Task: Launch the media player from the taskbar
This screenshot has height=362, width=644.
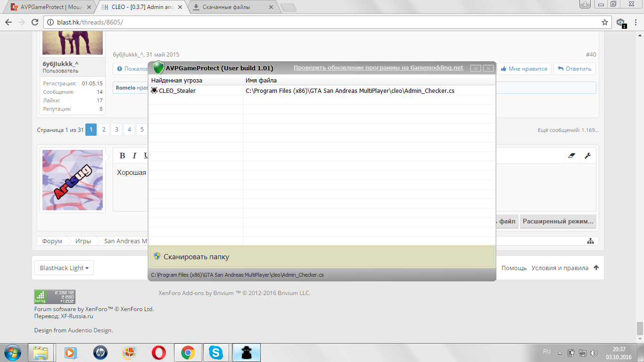Action: (x=70, y=353)
